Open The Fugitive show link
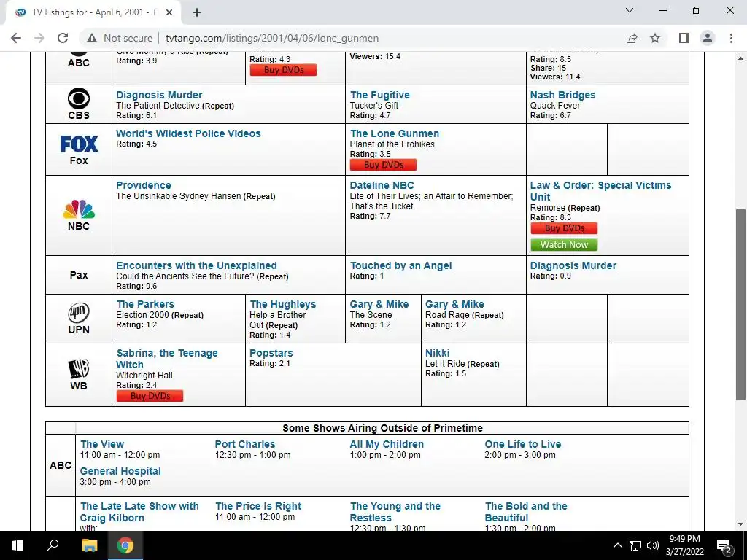Screen dimensions: 747x560 click(x=379, y=95)
